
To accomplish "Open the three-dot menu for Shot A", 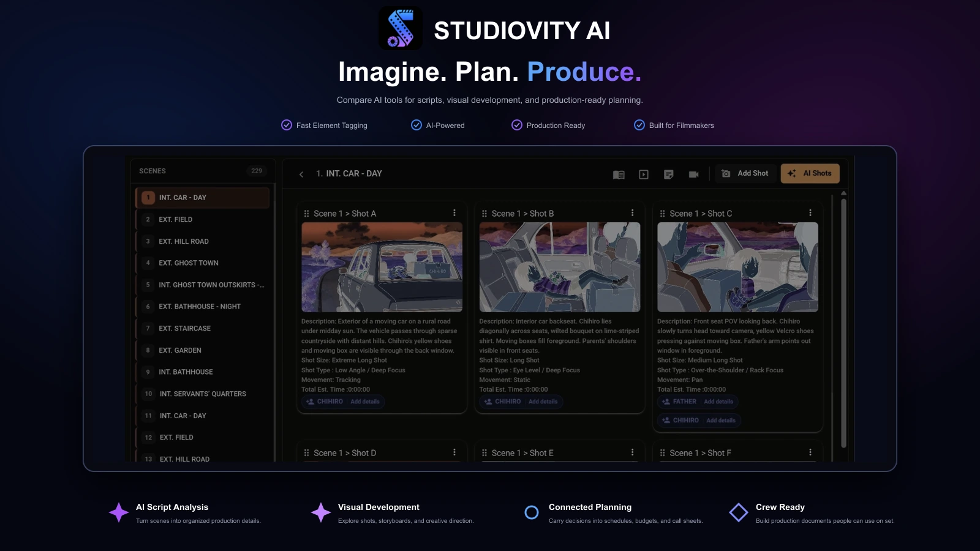I will tap(454, 213).
